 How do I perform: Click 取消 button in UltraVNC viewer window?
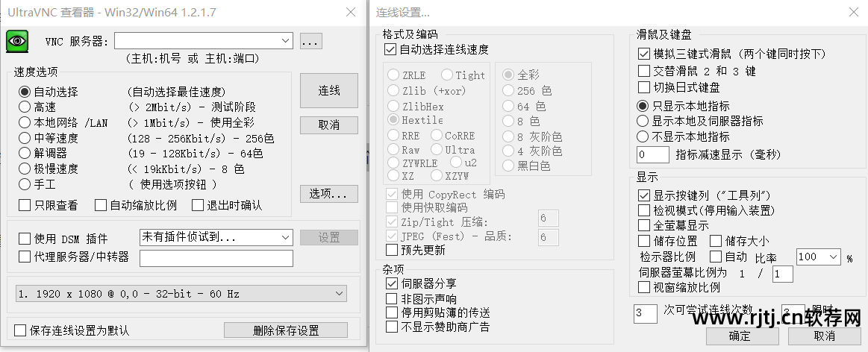329,125
